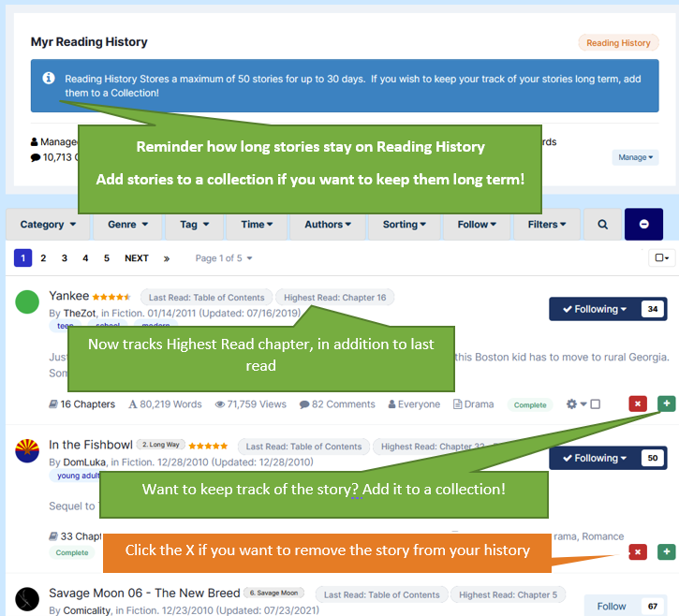Open the Yankee story title link
This screenshot has width=679, height=616.
68,296
